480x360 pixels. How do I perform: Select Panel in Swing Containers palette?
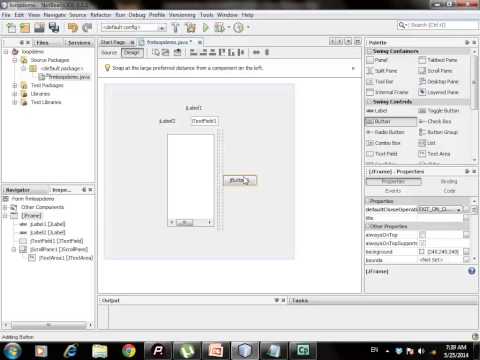pyautogui.click(x=377, y=60)
